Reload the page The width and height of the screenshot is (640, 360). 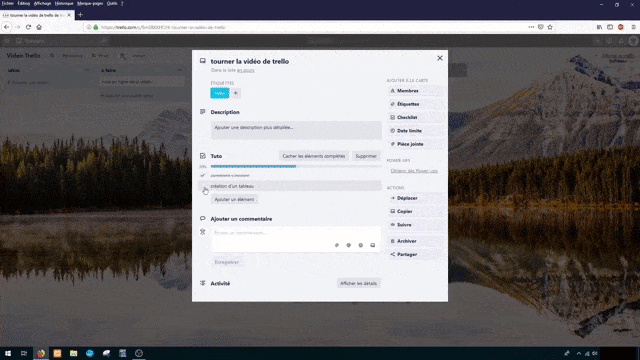[28, 27]
